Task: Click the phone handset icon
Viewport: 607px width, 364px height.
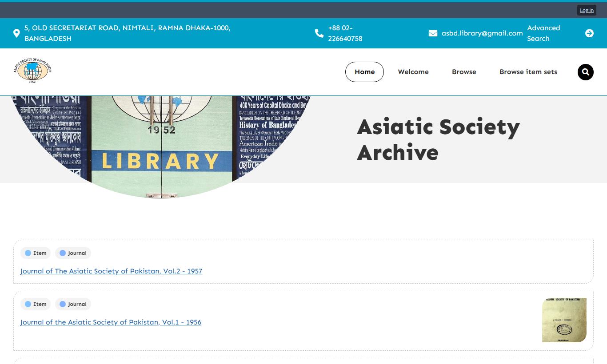Action: tap(319, 33)
